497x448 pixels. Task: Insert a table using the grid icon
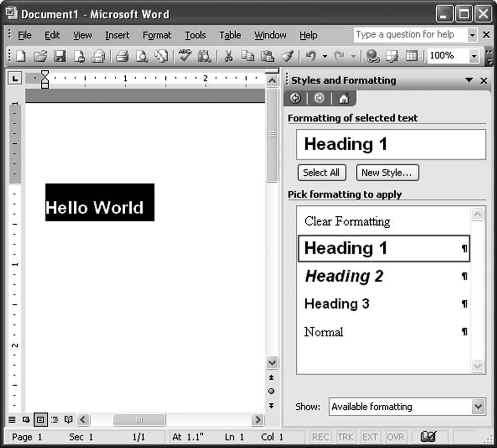(x=412, y=57)
